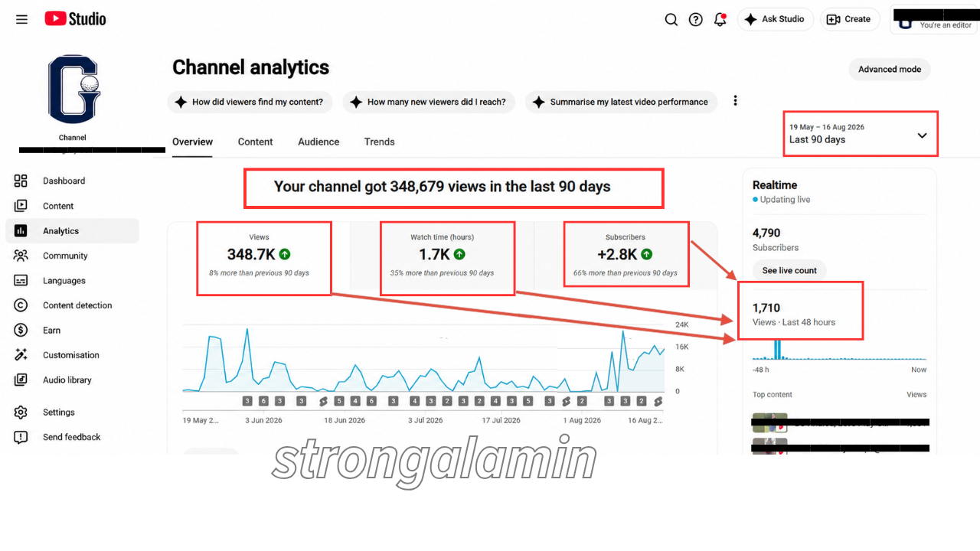This screenshot has width=980, height=551.
Task: Click the Earn dollar icon
Action: click(21, 330)
